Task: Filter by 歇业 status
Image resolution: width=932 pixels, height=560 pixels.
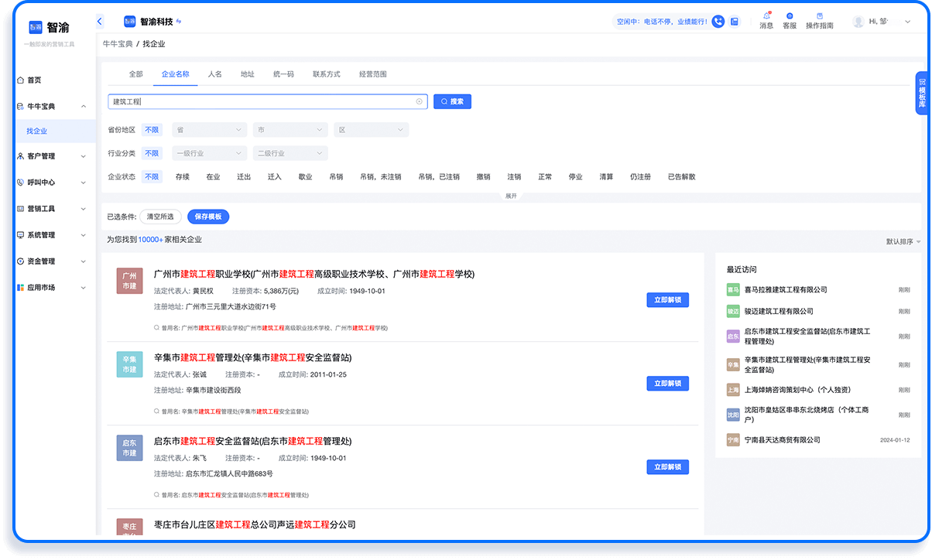Action: tap(305, 176)
